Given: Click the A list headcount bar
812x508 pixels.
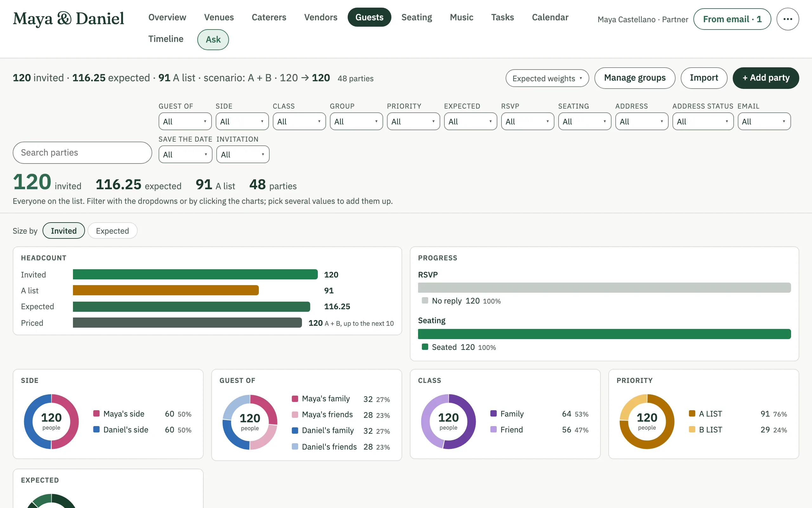Looking at the screenshot, I should pyautogui.click(x=166, y=290).
